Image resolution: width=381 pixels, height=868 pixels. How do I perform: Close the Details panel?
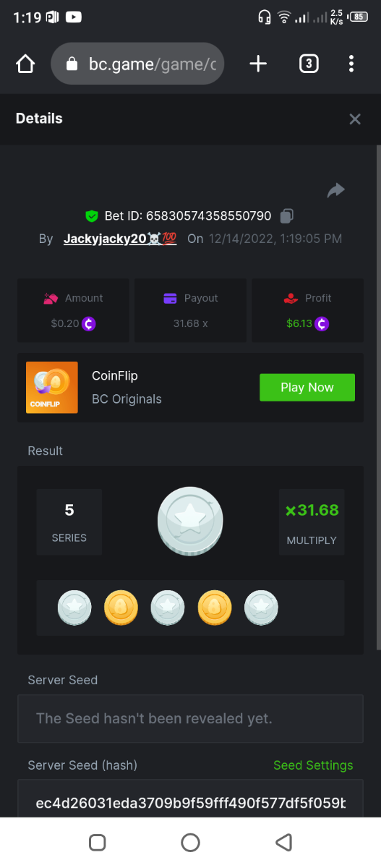click(x=355, y=119)
